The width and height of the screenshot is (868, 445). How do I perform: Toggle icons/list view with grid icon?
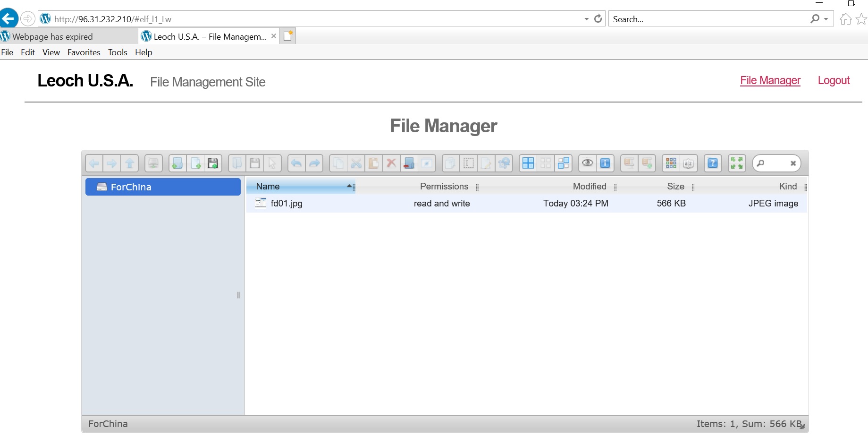click(x=671, y=163)
